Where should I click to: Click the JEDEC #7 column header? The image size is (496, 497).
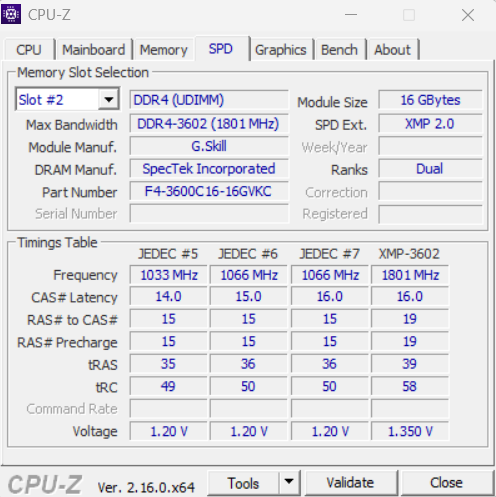[329, 254]
